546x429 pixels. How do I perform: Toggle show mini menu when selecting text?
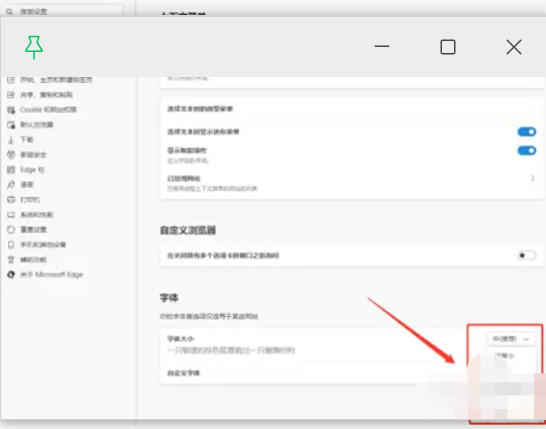pos(526,132)
